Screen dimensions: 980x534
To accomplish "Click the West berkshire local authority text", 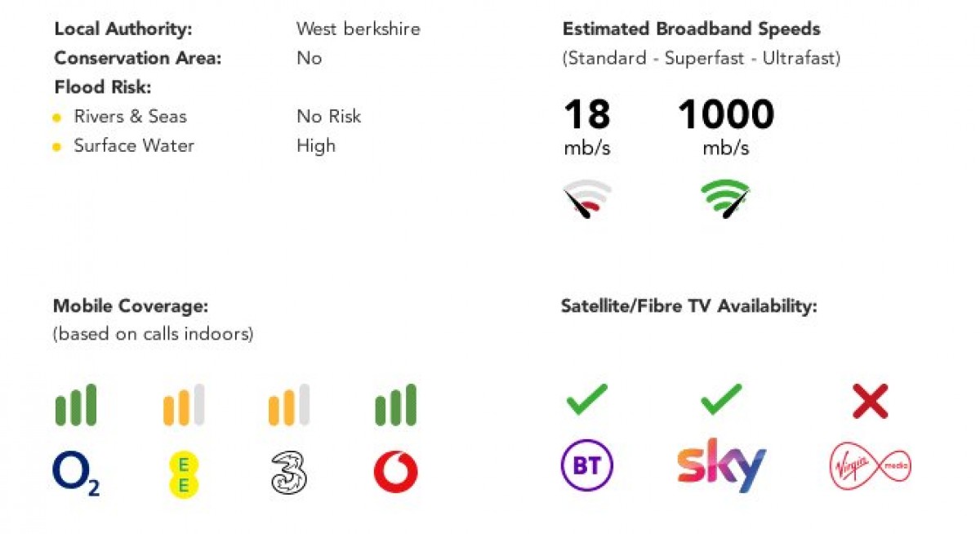I will pos(359,29).
